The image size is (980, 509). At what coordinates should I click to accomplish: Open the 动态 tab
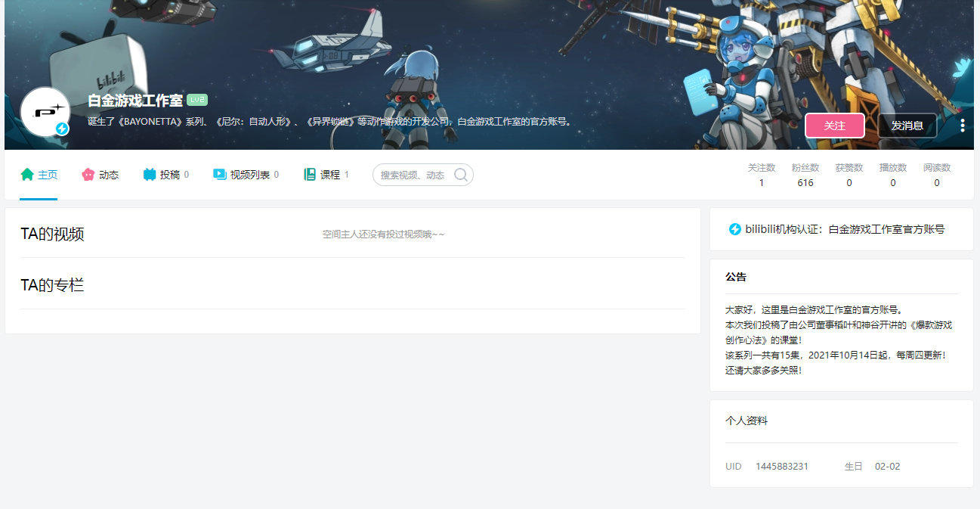point(100,175)
